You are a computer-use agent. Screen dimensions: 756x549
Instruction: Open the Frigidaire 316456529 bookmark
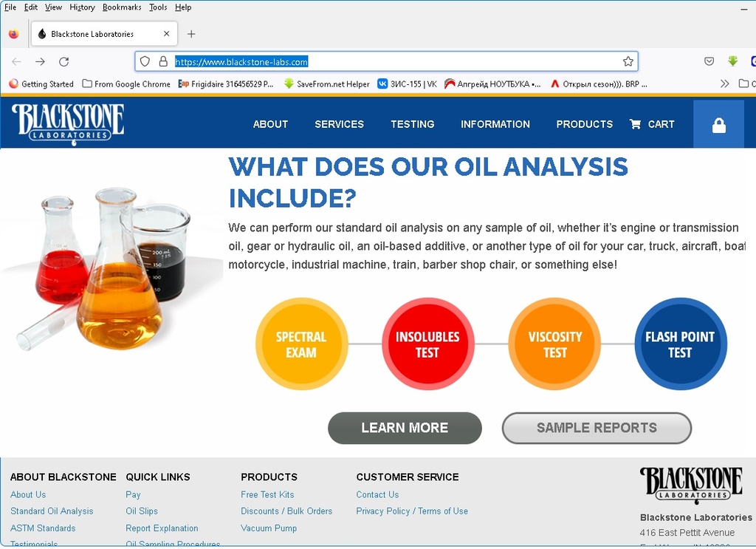point(226,84)
